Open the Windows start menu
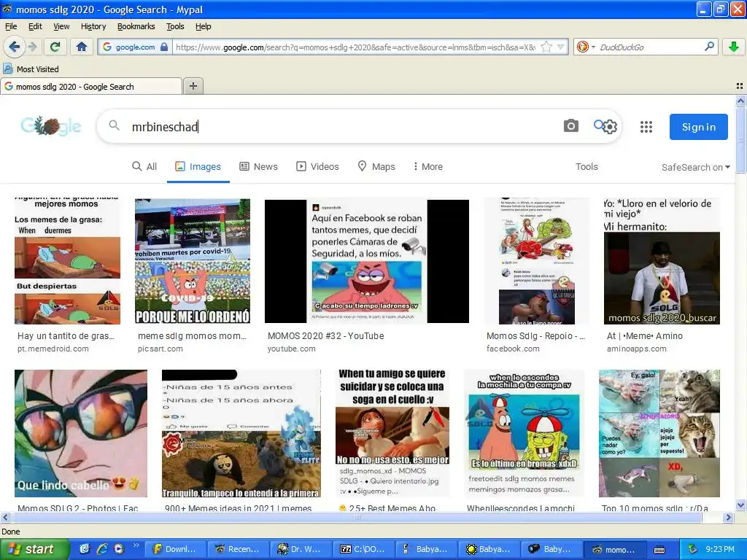The width and height of the screenshot is (747, 560). (x=34, y=549)
